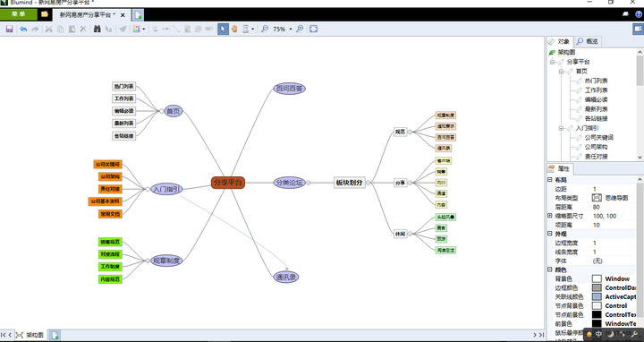Viewport: 644px width, 342px height.
Task: Fit the map to the page icon
Action: tap(313, 29)
